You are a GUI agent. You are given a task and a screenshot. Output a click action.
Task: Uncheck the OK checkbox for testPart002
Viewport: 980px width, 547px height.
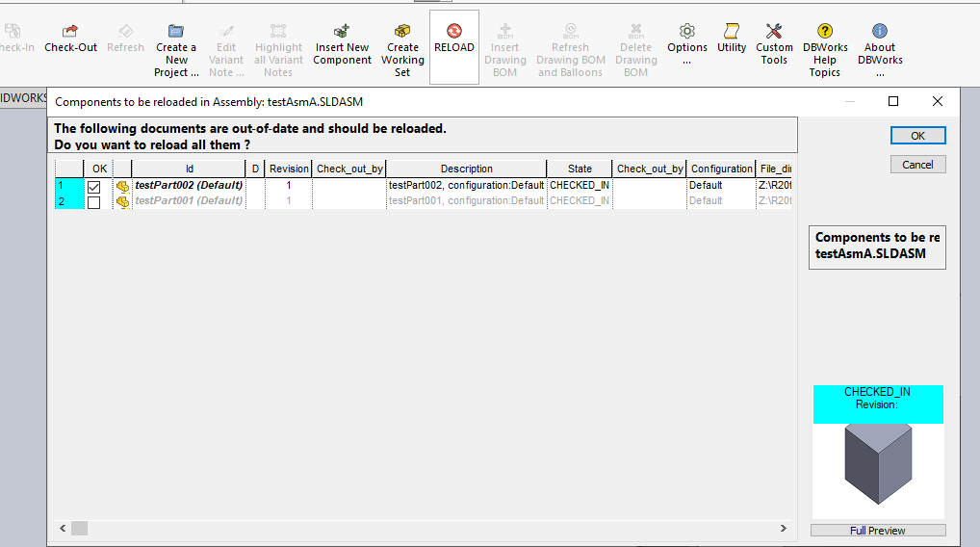pyautogui.click(x=93, y=186)
